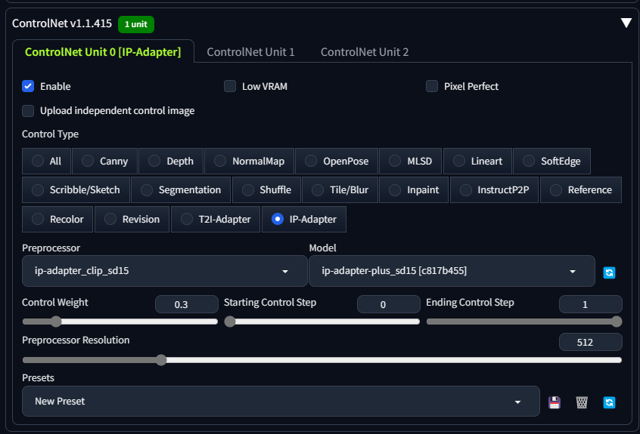Click the Presets label text
The width and height of the screenshot is (640, 434).
pos(38,378)
